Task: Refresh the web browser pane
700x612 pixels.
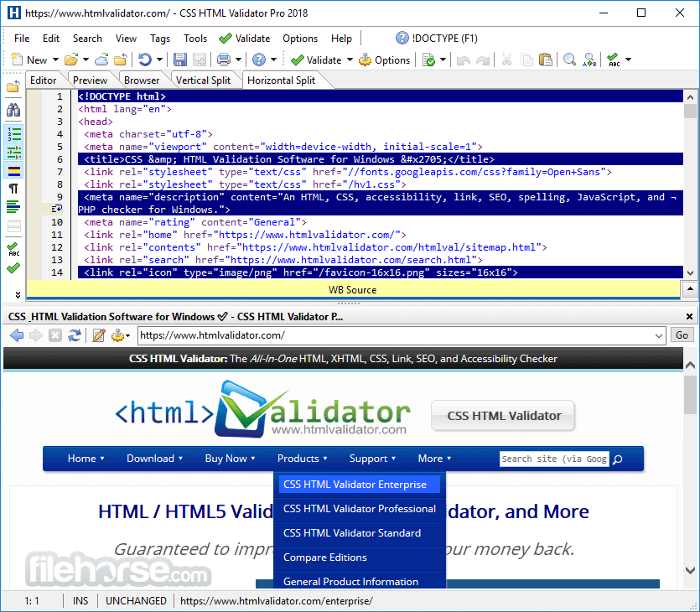Action: pyautogui.click(x=75, y=335)
